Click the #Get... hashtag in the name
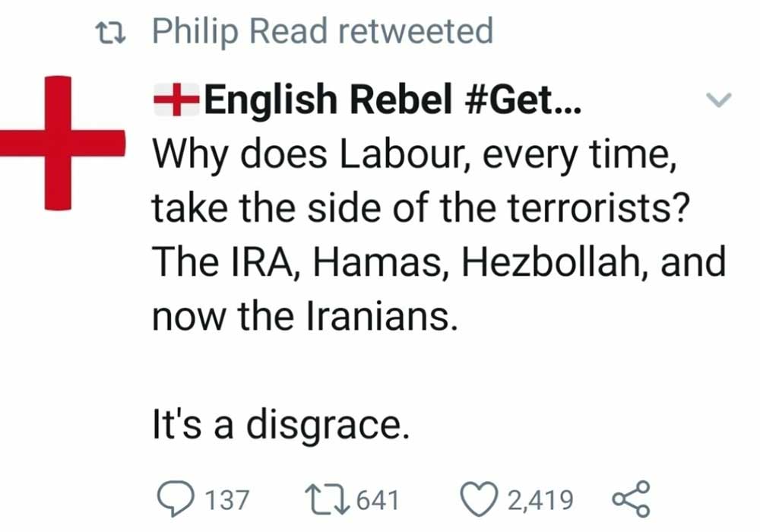The width and height of the screenshot is (760, 532). point(520,101)
